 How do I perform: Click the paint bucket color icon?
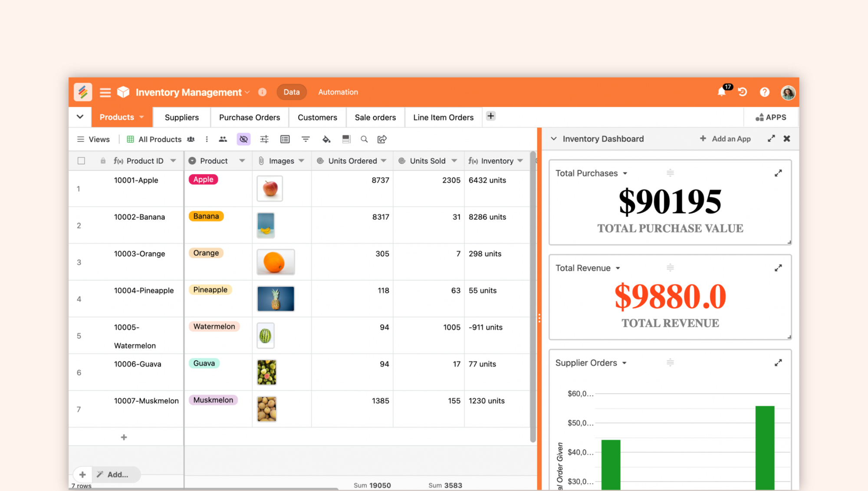coord(326,139)
